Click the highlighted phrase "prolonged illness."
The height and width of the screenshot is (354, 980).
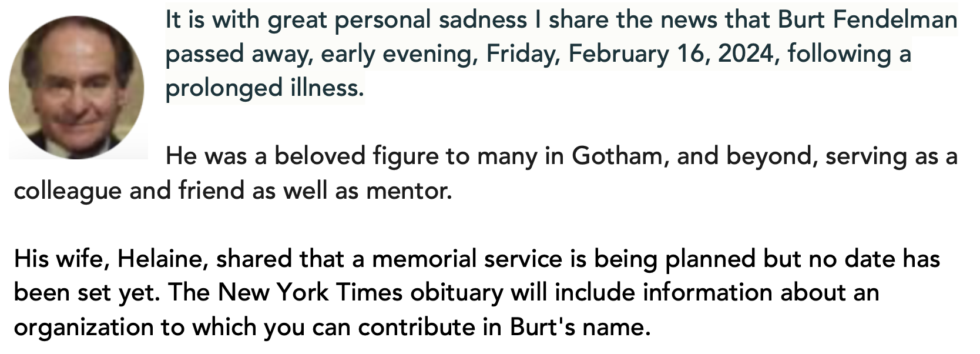pyautogui.click(x=265, y=88)
